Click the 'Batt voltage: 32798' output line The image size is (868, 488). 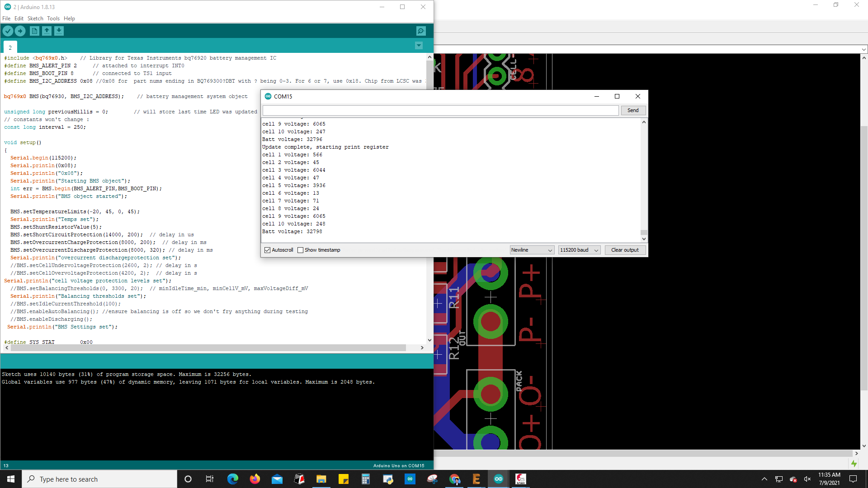(x=292, y=231)
